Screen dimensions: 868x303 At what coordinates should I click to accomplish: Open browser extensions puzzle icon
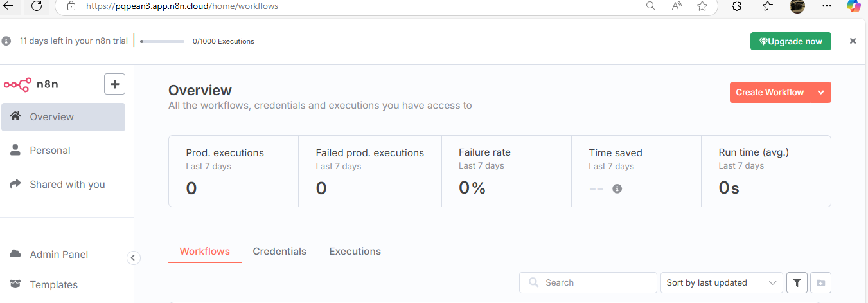click(737, 6)
